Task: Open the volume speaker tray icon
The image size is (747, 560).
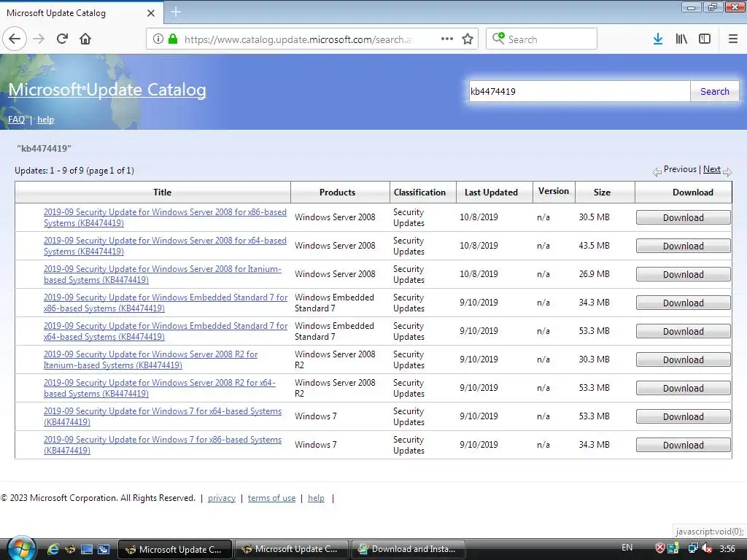Action: [x=706, y=548]
